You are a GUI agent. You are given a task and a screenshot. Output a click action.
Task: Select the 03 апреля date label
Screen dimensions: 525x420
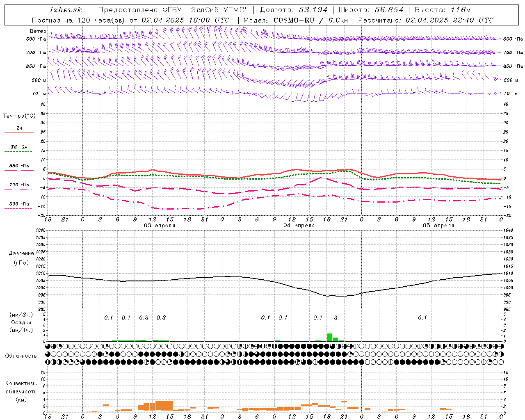[159, 226]
